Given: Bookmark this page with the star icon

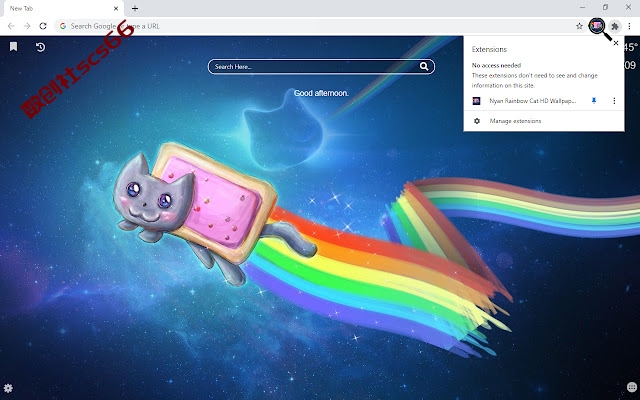Looking at the screenshot, I should 579,26.
